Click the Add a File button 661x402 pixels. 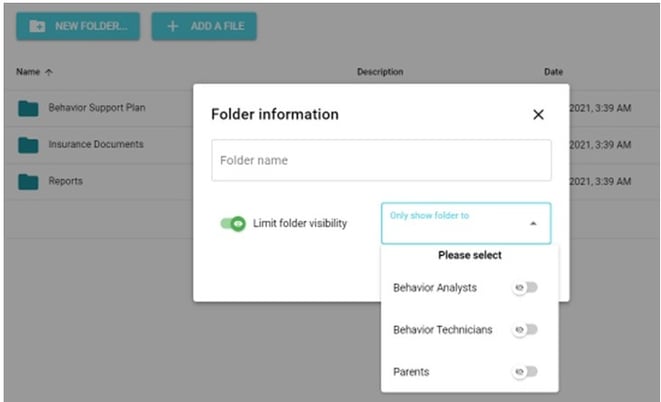(204, 26)
